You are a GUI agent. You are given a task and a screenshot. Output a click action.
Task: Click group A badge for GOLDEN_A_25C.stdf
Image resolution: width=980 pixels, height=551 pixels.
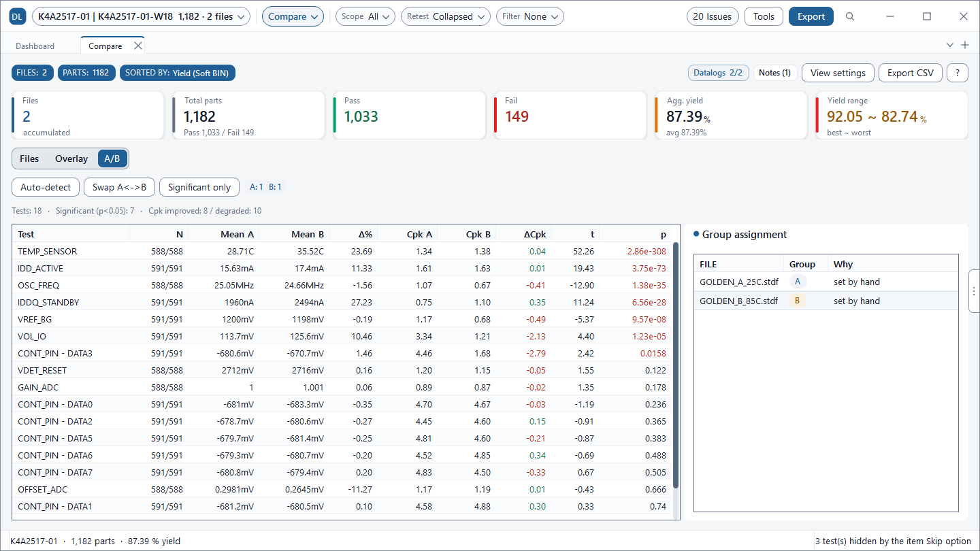click(798, 282)
